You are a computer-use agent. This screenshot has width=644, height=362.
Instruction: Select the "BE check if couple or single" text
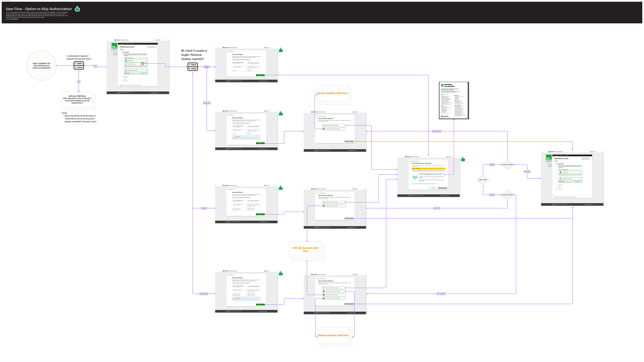[194, 55]
